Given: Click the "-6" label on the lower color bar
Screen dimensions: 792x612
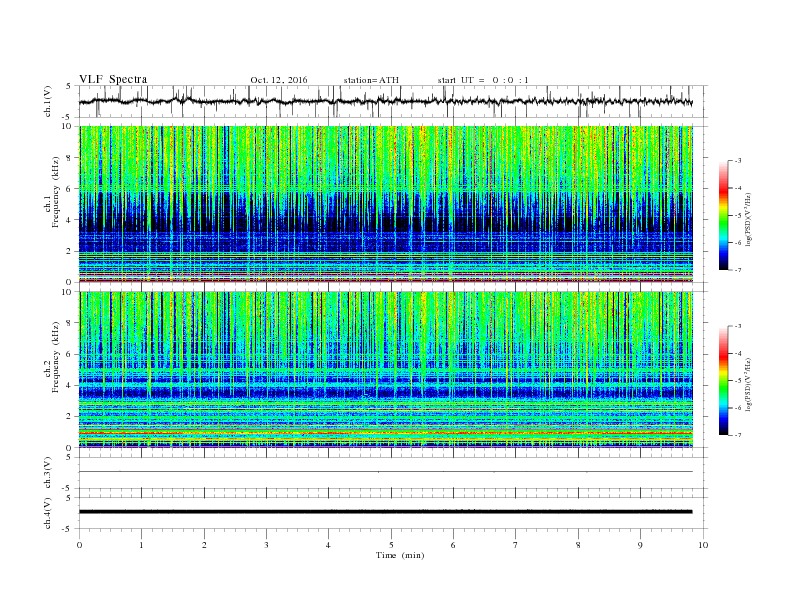Looking at the screenshot, I should 737,408.
